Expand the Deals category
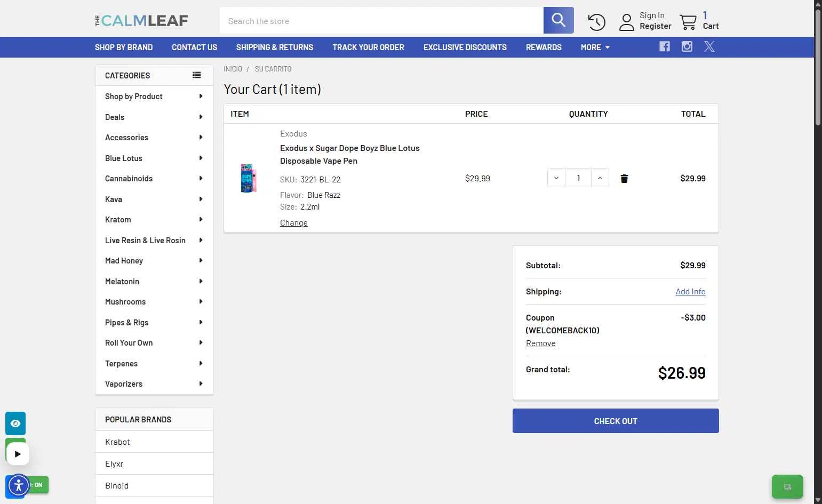Screen dimensions: 822x504 click(154, 117)
